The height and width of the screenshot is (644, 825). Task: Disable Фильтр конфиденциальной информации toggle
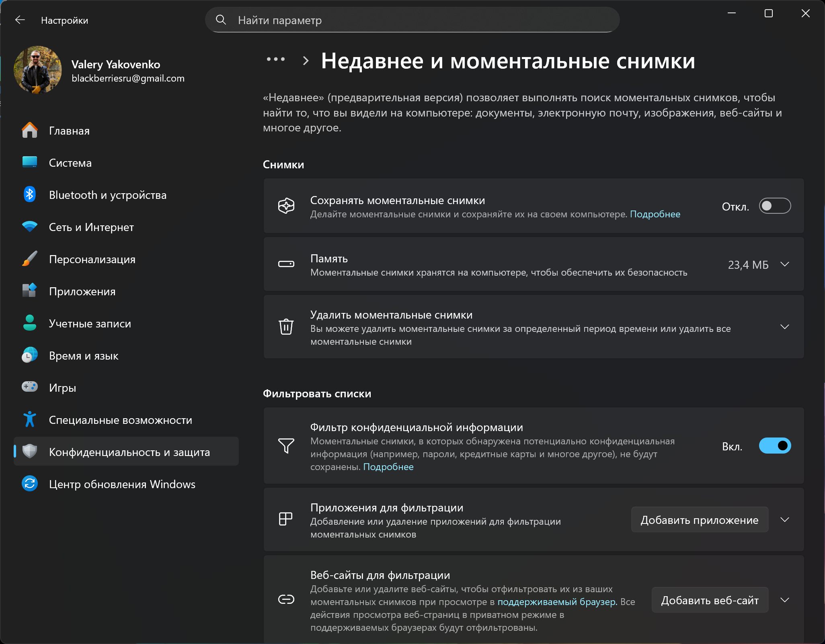(774, 446)
